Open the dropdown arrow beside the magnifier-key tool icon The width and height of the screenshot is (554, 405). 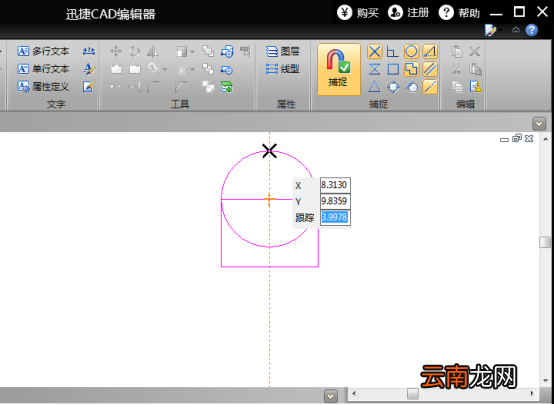point(165,70)
